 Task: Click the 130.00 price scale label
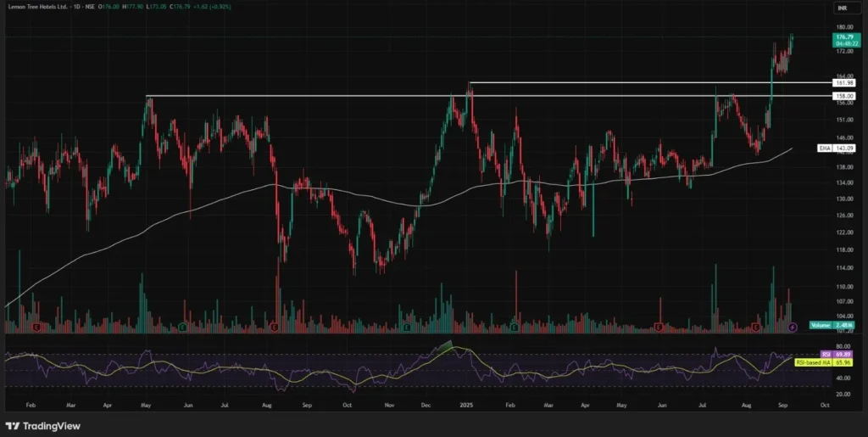point(845,199)
